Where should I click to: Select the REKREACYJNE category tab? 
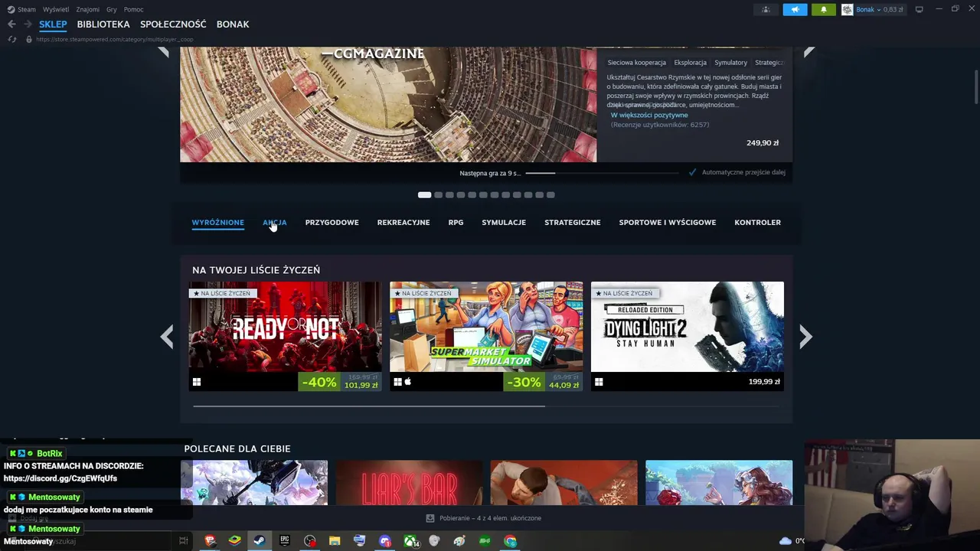(x=403, y=223)
